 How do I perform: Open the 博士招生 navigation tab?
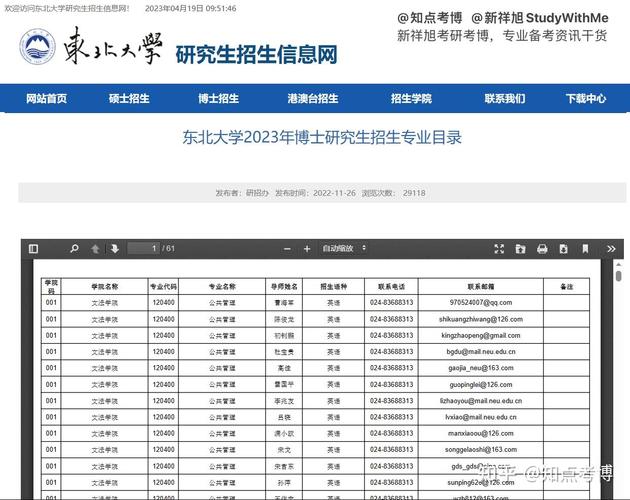[219, 98]
